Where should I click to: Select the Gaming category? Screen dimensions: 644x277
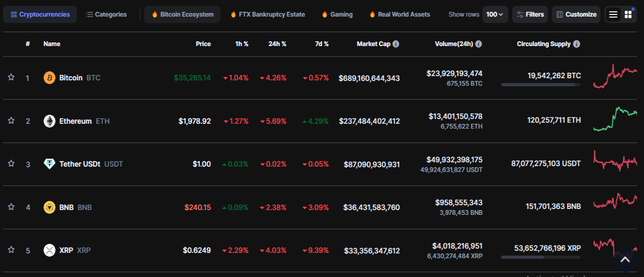pos(337,14)
